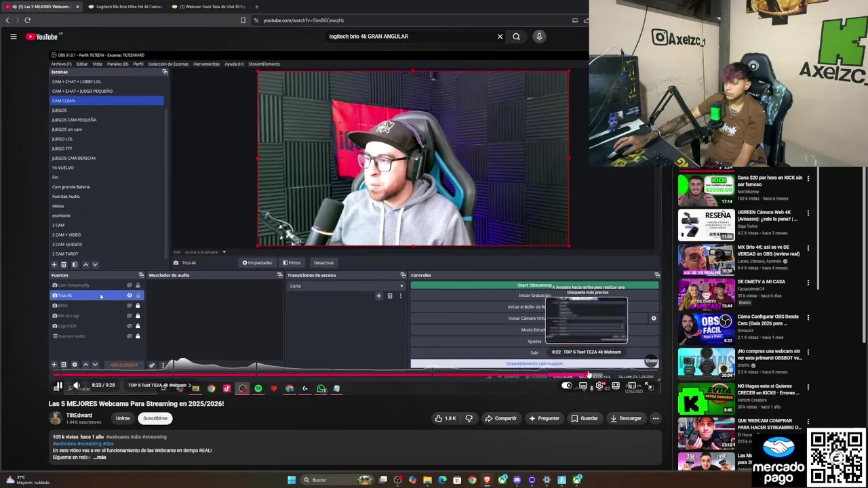The image size is (868, 488).
Task: Open the Herramientas menu in OBS
Action: point(206,64)
